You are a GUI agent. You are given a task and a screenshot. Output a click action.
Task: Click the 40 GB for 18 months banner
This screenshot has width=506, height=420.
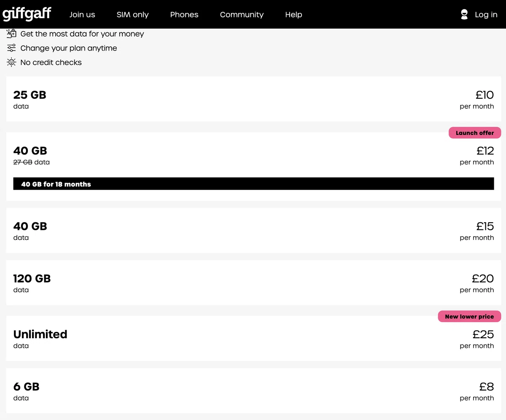[x=253, y=184]
